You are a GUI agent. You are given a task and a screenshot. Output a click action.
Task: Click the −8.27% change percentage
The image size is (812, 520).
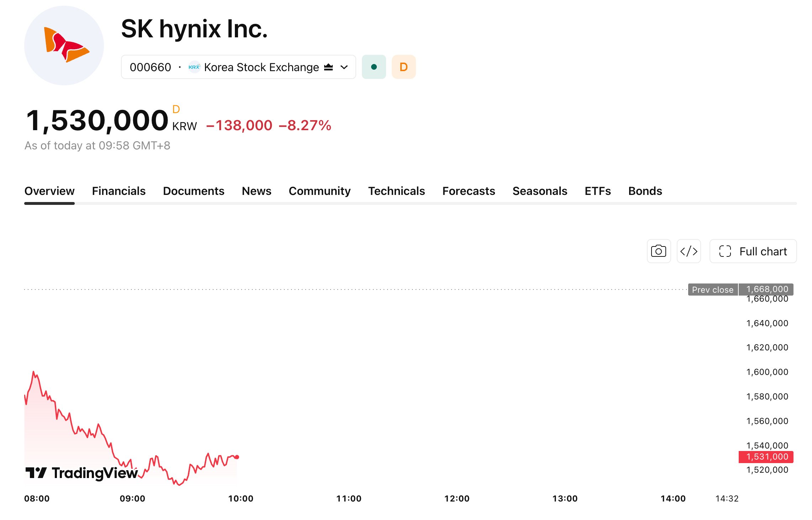click(305, 125)
